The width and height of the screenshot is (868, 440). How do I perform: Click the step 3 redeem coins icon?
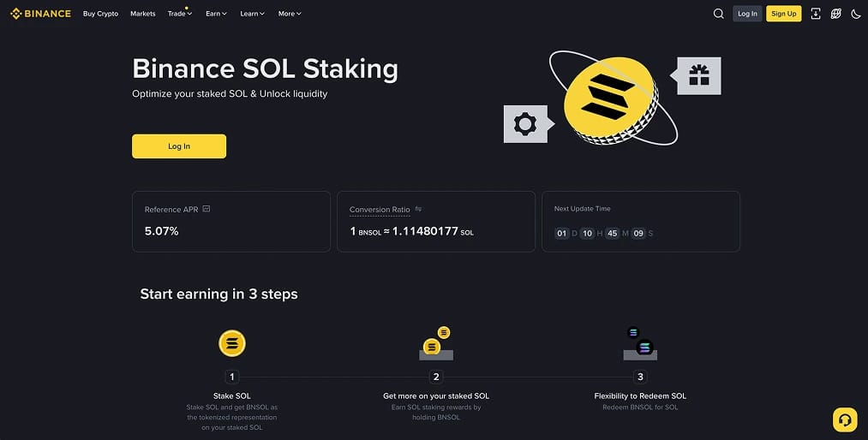(x=640, y=343)
